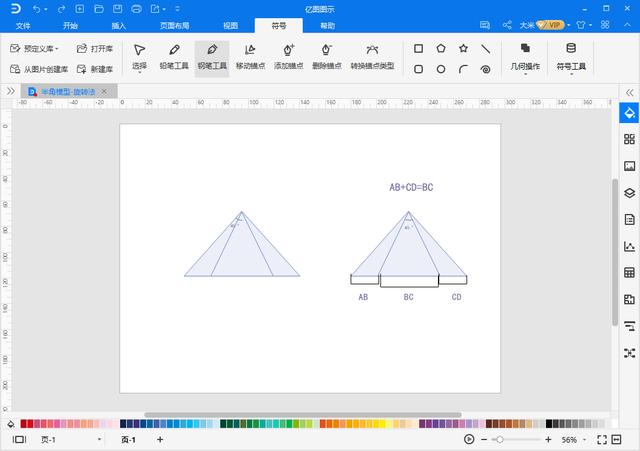Switch to the 帮助 ribbon tab

pyautogui.click(x=327, y=26)
